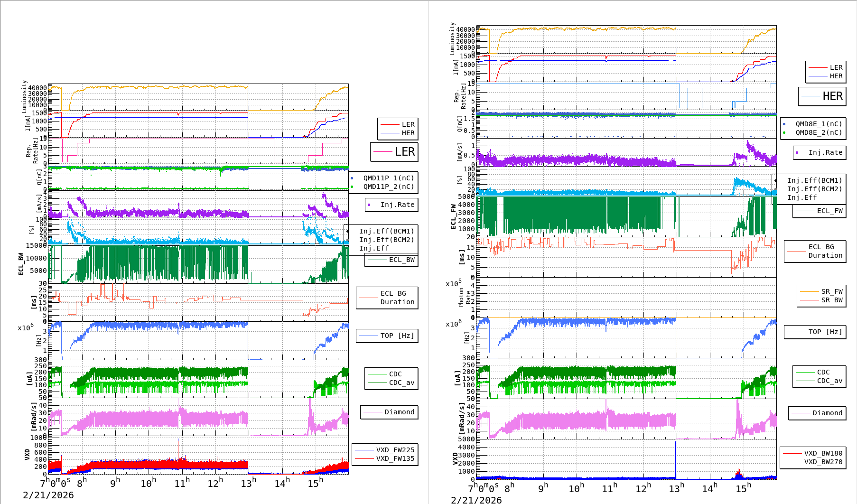
Task: Click the VXD_BW180 legend entry
Action: (x=822, y=453)
